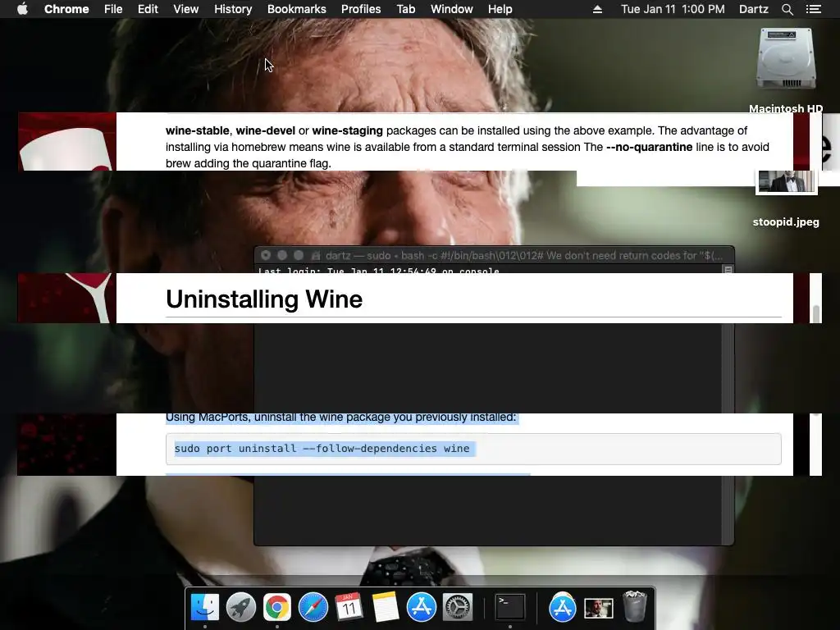This screenshot has width=840, height=630.
Task: Select the Macintosh HD desktop drive
Action: (x=786, y=59)
